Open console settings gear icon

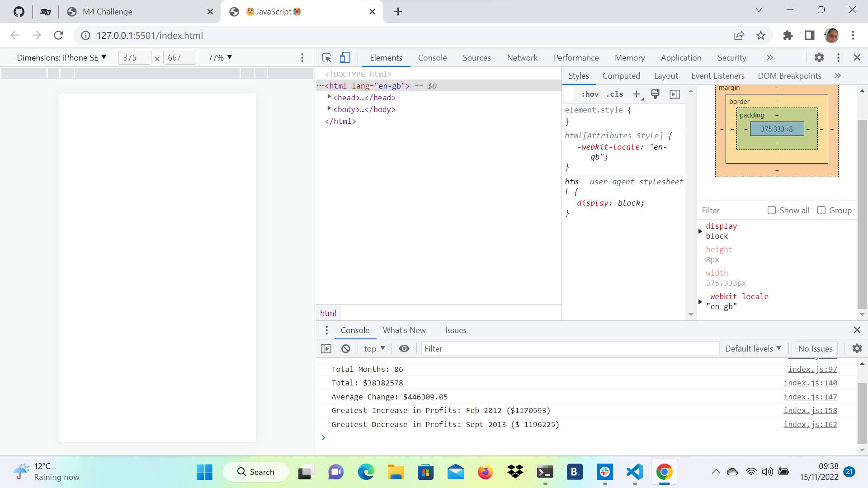point(857,348)
